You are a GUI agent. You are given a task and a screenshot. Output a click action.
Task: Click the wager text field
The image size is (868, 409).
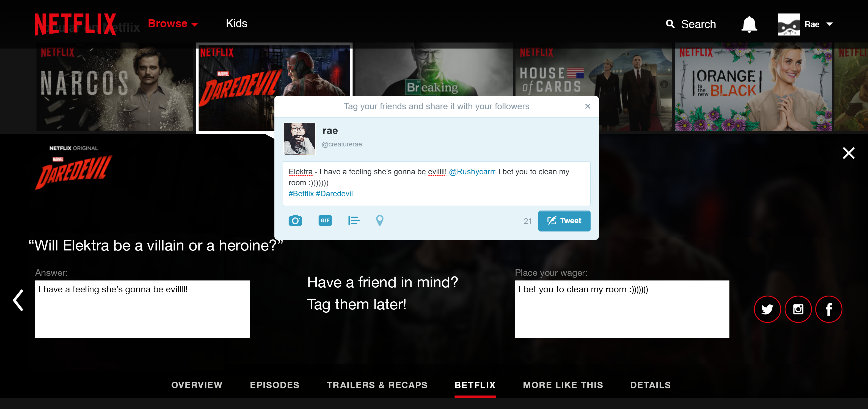(x=622, y=309)
